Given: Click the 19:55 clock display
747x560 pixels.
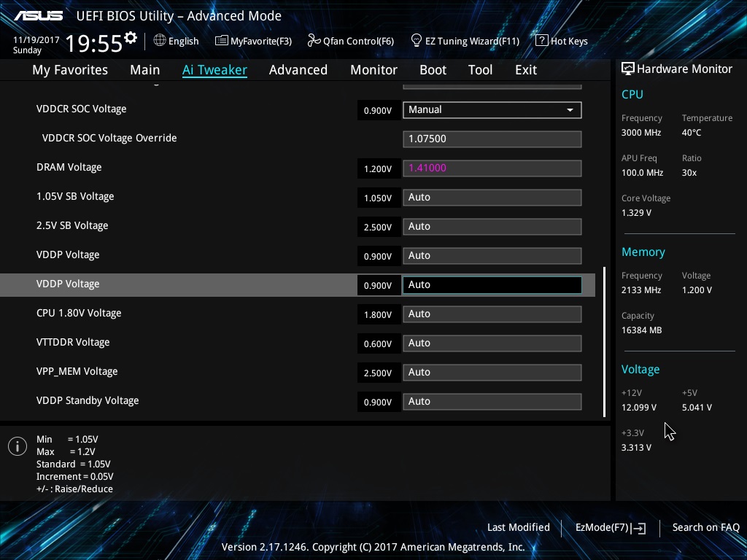Looking at the screenshot, I should 94,43.
